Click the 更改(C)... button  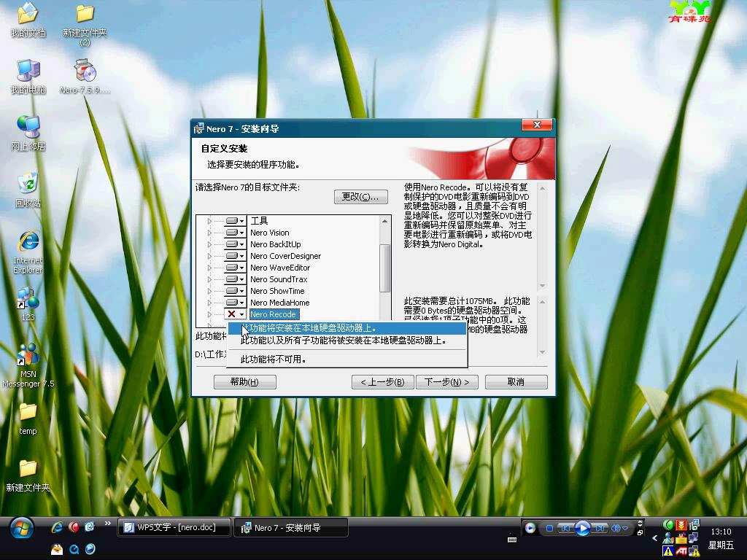click(x=360, y=197)
